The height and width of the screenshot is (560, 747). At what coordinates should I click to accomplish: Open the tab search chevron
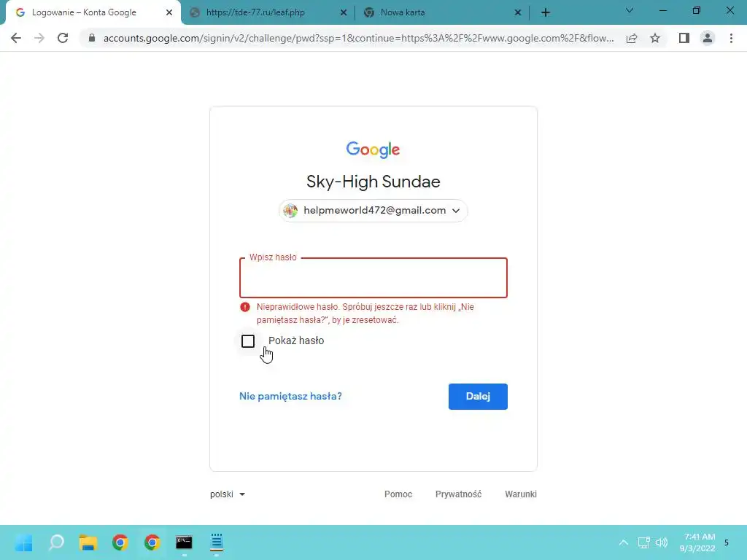point(630,10)
